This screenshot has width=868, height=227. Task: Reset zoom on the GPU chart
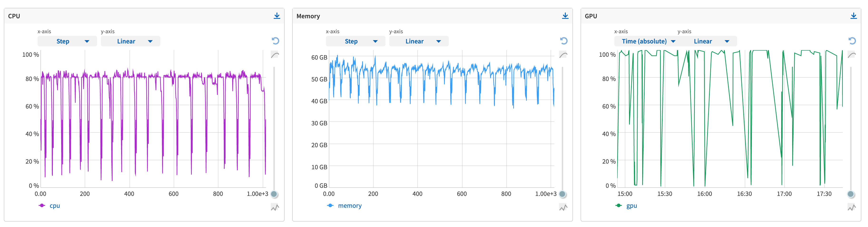852,41
